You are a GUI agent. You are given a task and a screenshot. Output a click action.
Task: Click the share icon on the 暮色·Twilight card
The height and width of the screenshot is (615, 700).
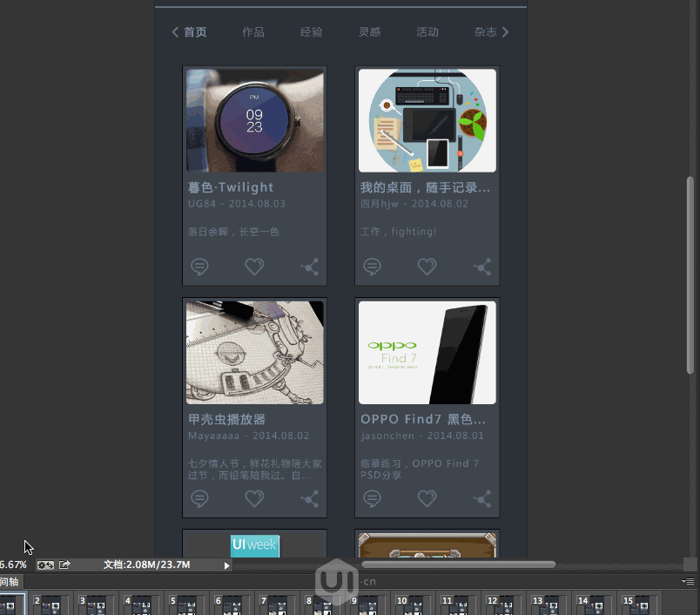(309, 267)
